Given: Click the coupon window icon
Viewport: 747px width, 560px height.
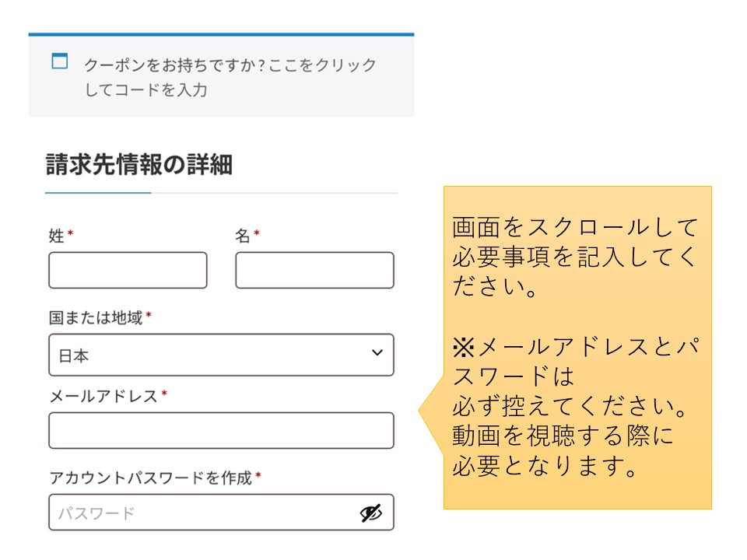Looking at the screenshot, I should tap(60, 61).
